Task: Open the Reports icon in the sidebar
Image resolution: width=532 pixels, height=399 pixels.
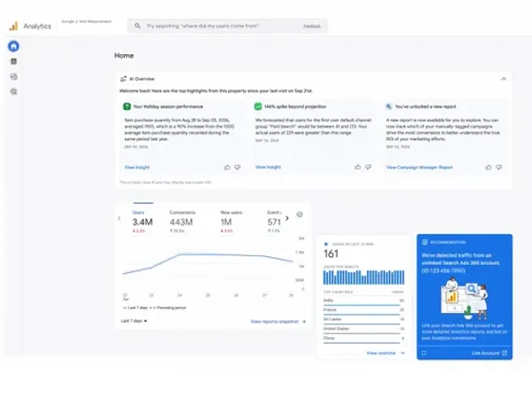Action: 13,61
